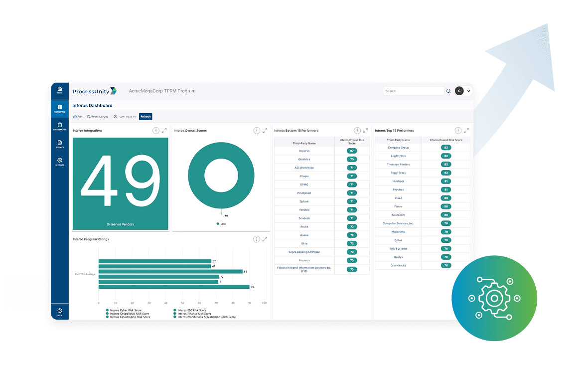Open the Settings gear in sidebar

click(60, 161)
